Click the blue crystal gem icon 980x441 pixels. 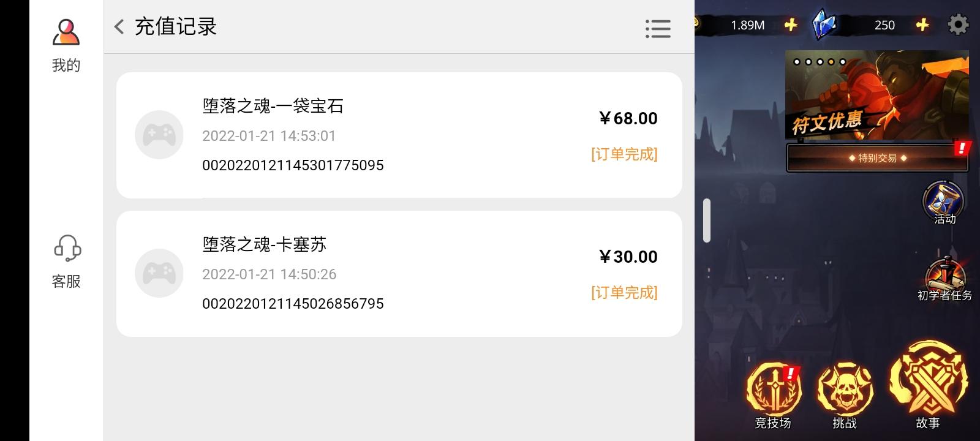824,24
